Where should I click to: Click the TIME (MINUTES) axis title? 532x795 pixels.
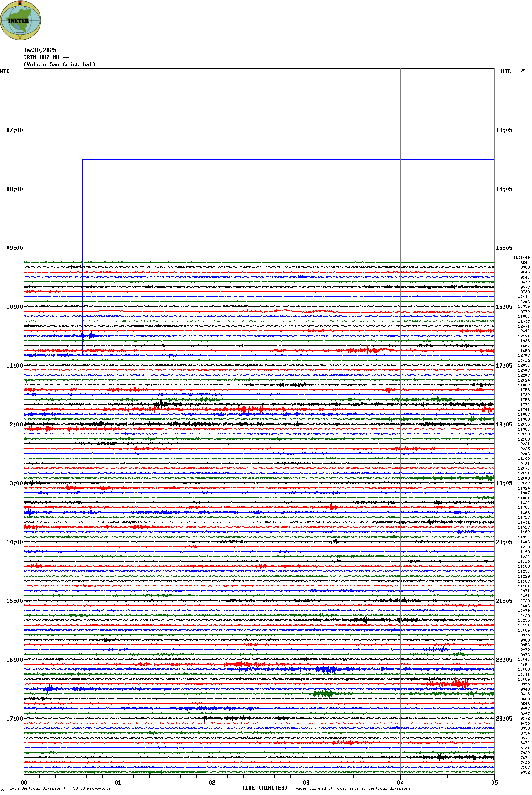point(265,788)
